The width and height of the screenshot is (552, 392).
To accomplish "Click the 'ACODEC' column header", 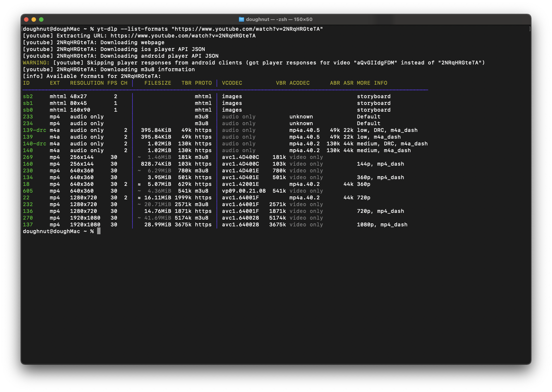I will 300,83.
